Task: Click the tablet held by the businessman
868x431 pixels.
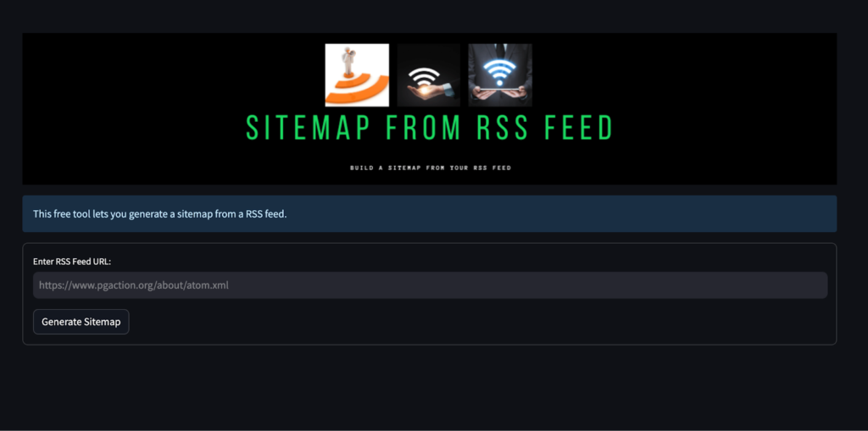Action: (500, 91)
